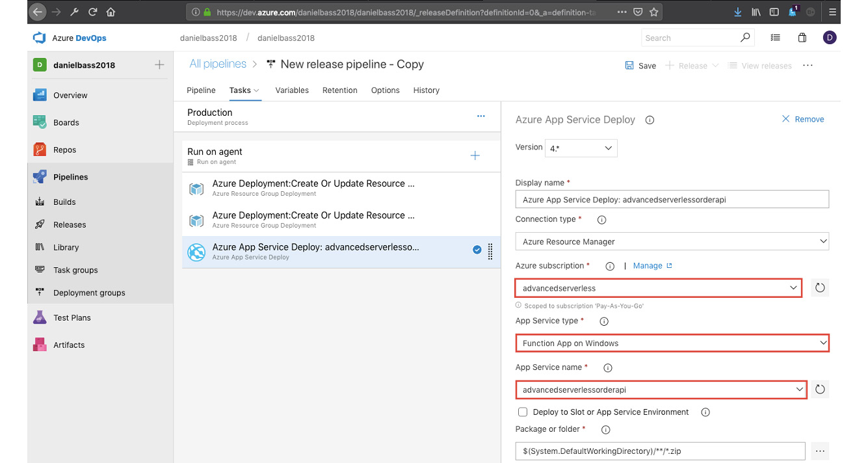
Task: Select the Run on agent job row
Action: [341, 156]
